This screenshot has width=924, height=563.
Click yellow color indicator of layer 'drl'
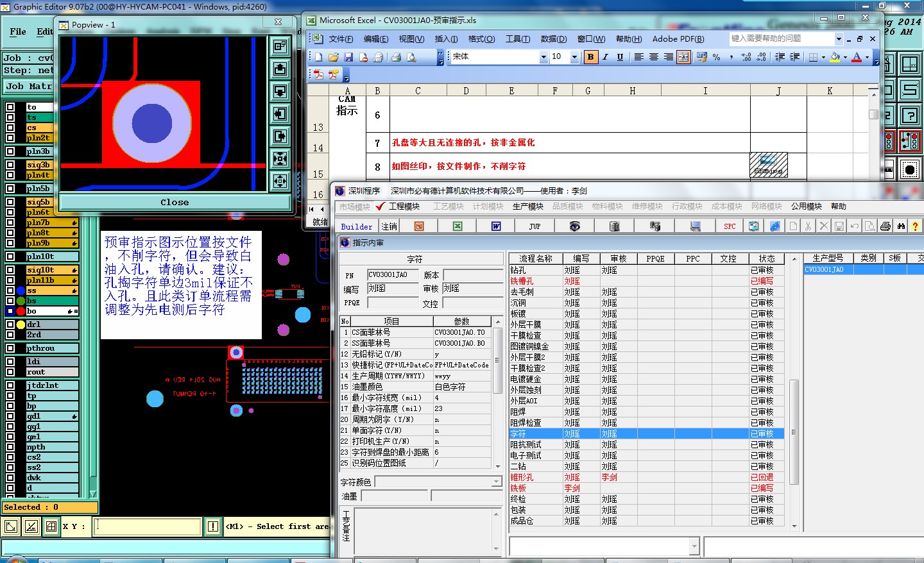tap(21, 324)
